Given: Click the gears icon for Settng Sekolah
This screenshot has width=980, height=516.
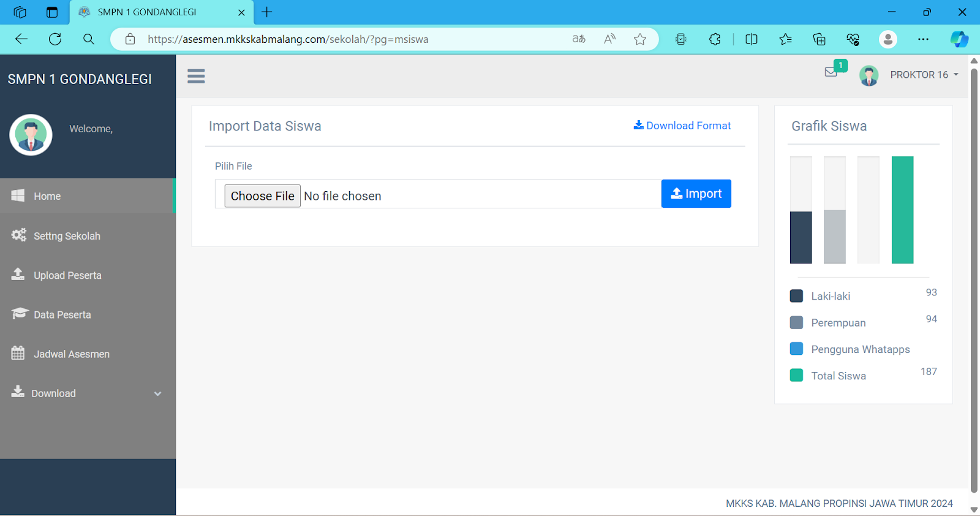Looking at the screenshot, I should pos(18,235).
